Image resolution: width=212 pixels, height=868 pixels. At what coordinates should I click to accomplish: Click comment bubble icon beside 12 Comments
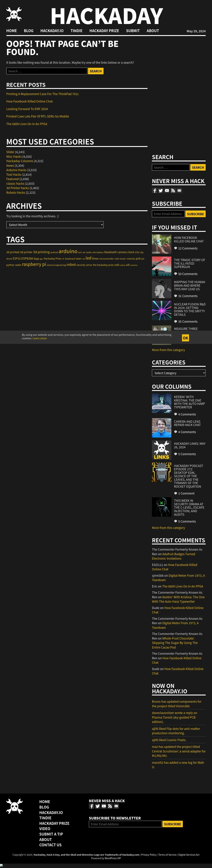pyautogui.click(x=176, y=248)
